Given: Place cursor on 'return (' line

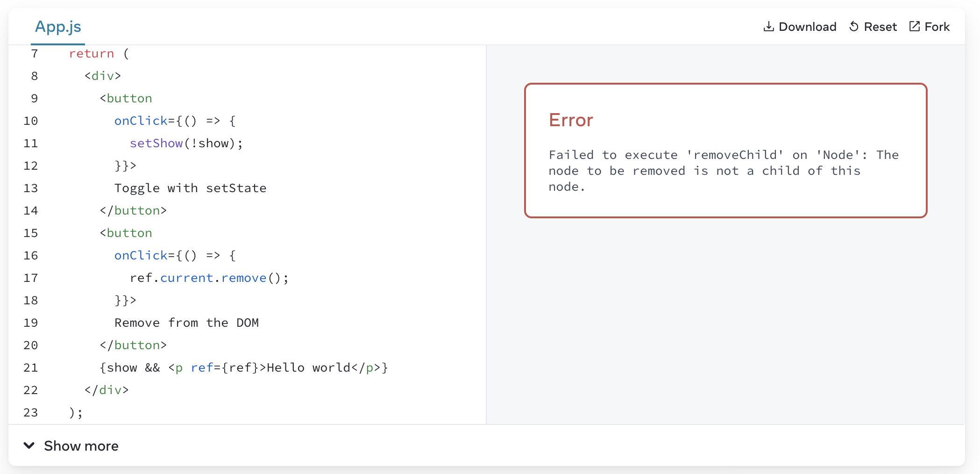Looking at the screenshot, I should pos(99,53).
